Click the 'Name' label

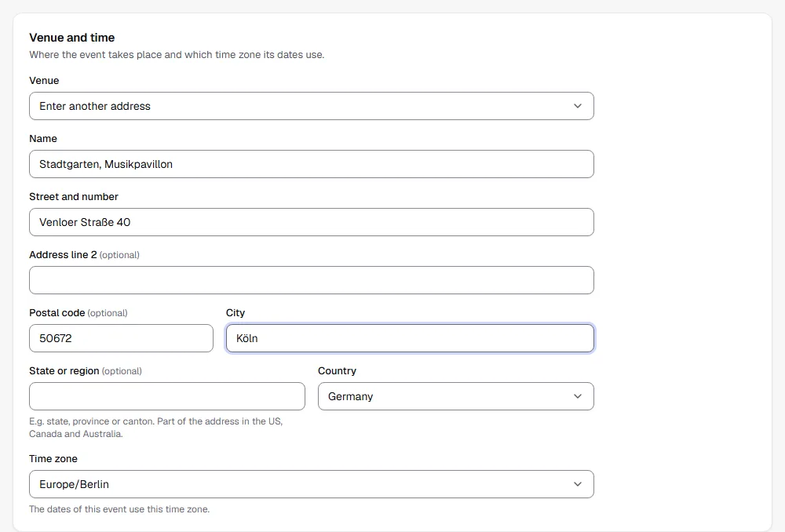coord(43,139)
